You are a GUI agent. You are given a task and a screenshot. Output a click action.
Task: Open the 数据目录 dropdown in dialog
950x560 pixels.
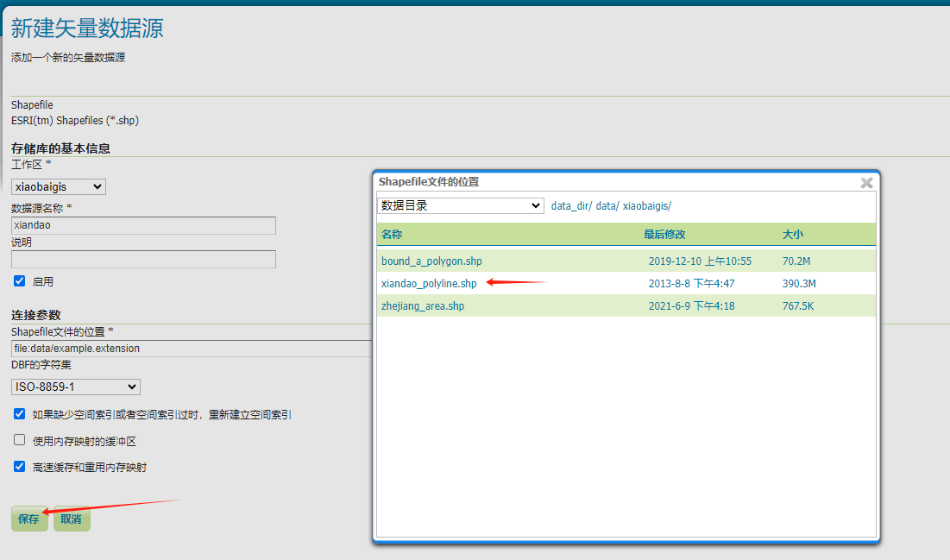coord(461,205)
